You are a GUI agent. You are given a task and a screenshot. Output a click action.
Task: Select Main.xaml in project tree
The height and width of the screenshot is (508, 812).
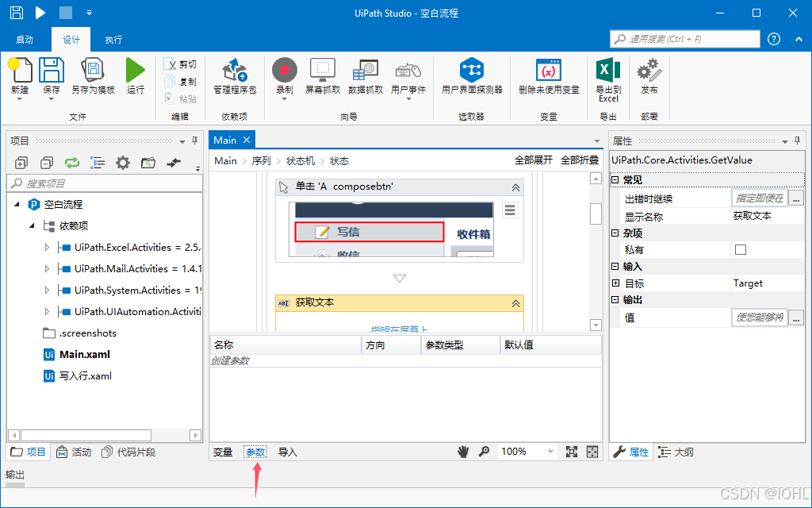pyautogui.click(x=77, y=355)
